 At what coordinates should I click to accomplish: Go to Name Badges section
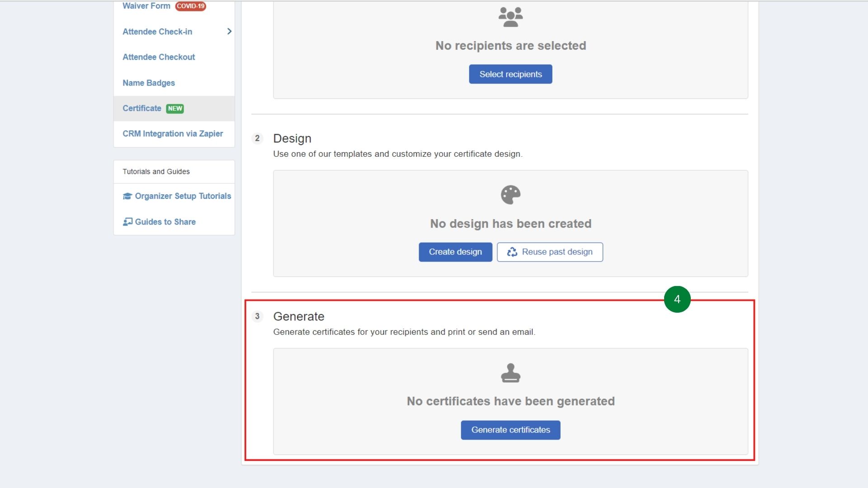coord(148,83)
